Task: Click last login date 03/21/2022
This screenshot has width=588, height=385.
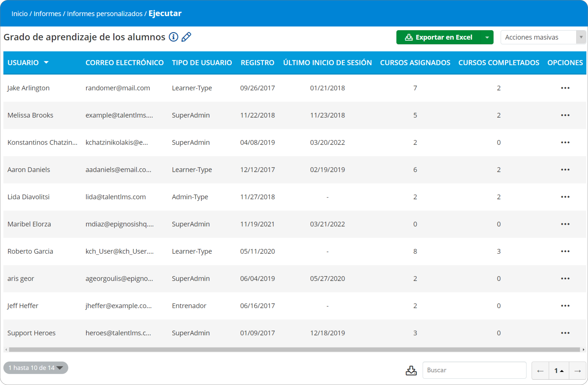Action: click(327, 224)
